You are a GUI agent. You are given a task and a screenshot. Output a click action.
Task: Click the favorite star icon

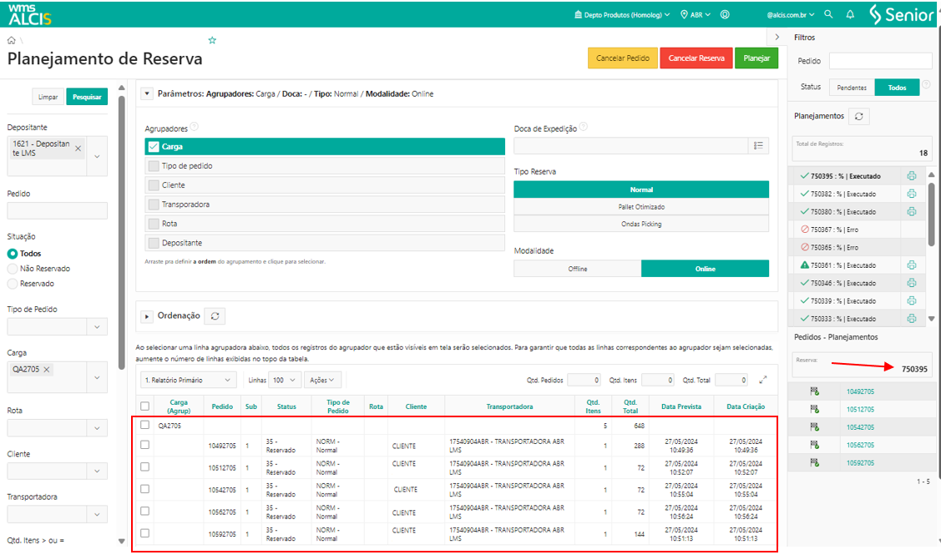[x=212, y=40]
